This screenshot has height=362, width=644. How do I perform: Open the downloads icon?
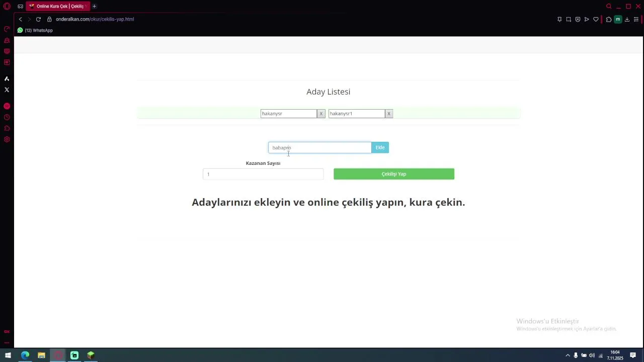point(627,19)
